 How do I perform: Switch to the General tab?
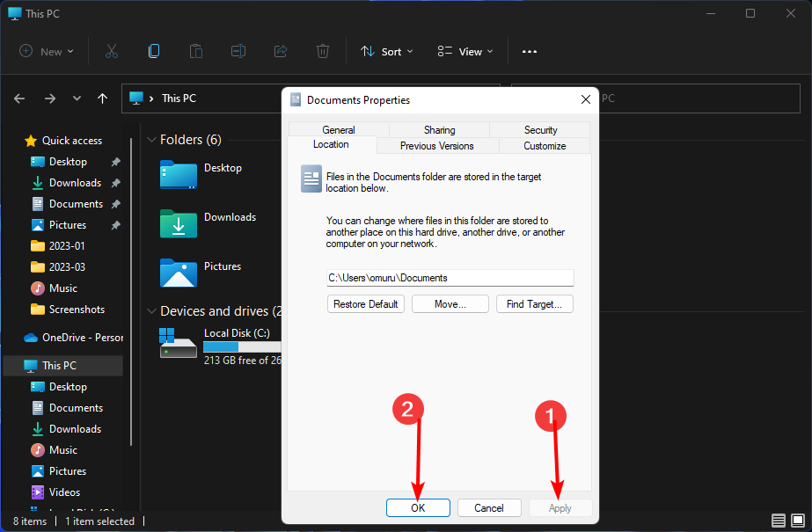coord(339,129)
